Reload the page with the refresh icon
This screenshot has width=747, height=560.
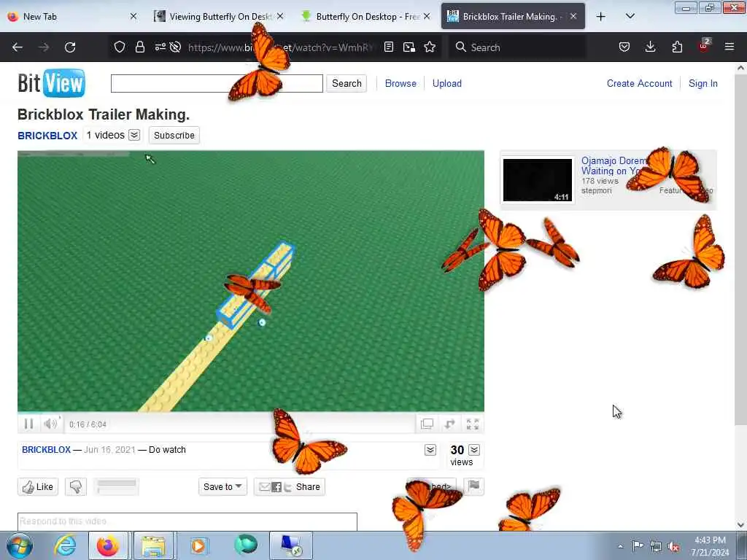coord(70,47)
